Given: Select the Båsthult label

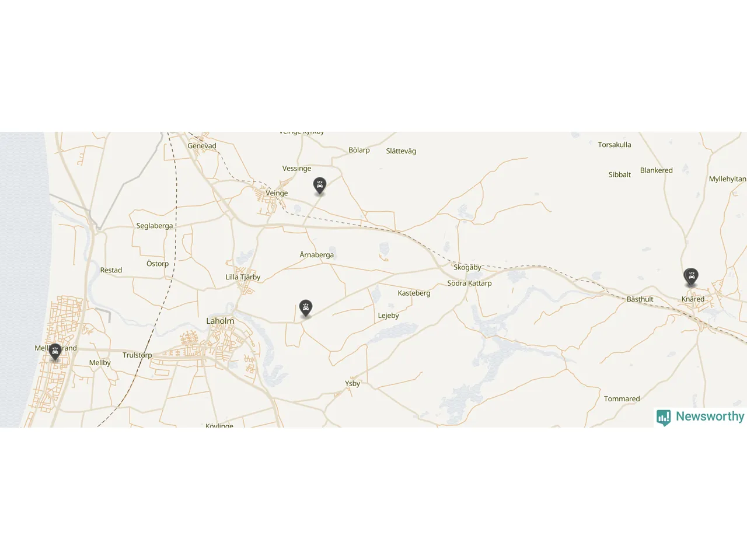Looking at the screenshot, I should click(640, 299).
